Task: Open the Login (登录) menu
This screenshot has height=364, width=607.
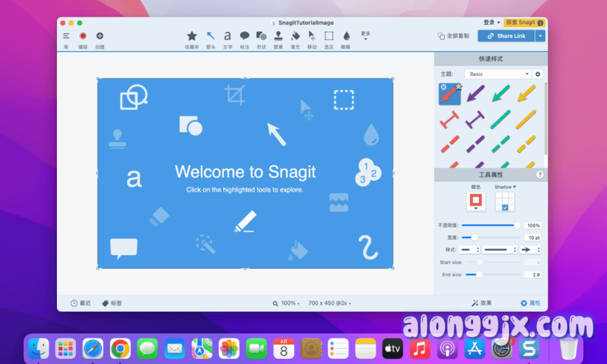Action: coord(491,23)
